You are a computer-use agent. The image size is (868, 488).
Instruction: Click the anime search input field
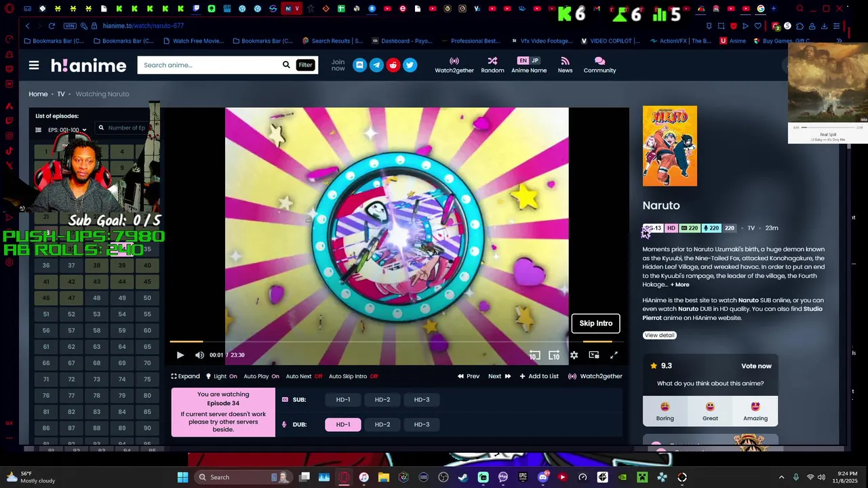click(x=209, y=65)
